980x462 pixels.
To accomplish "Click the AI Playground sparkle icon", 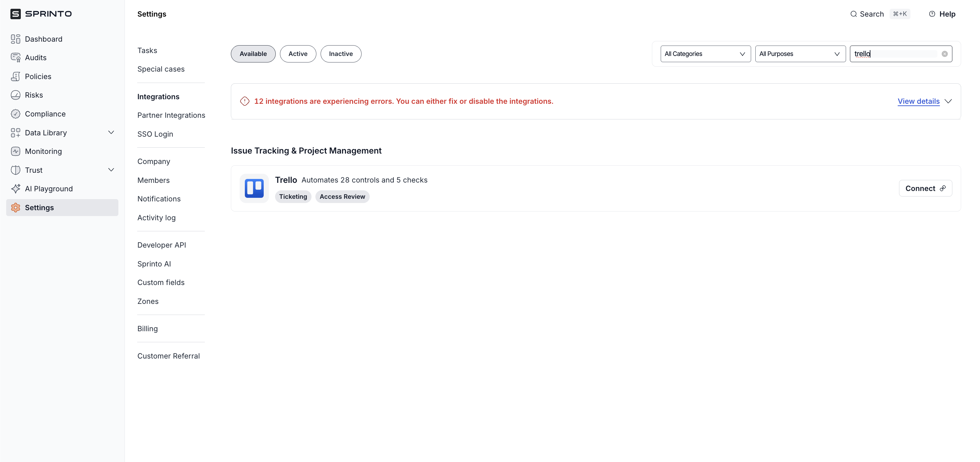I will pos(15,189).
